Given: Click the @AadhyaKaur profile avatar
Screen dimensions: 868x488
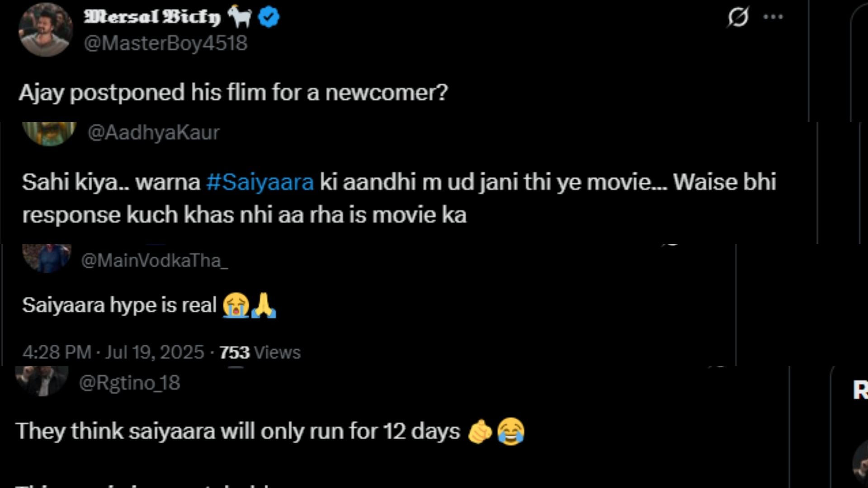Looking at the screenshot, I should pos(49,133).
